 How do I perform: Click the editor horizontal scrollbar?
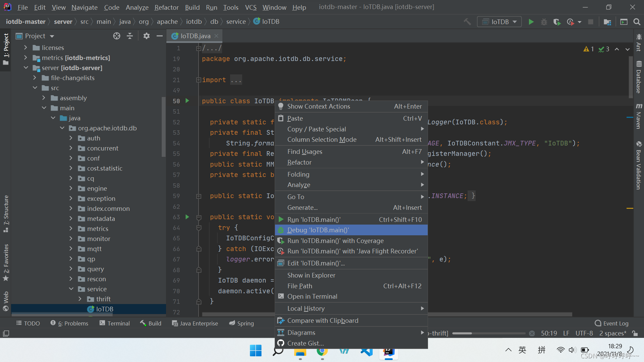point(387,314)
